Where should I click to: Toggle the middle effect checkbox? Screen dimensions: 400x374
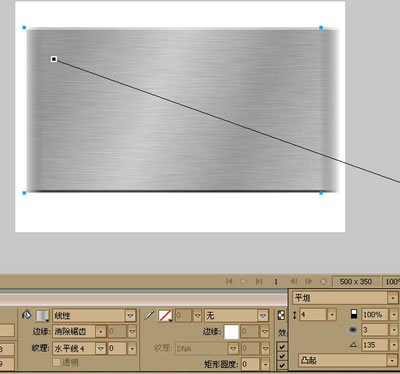pyautogui.click(x=282, y=356)
